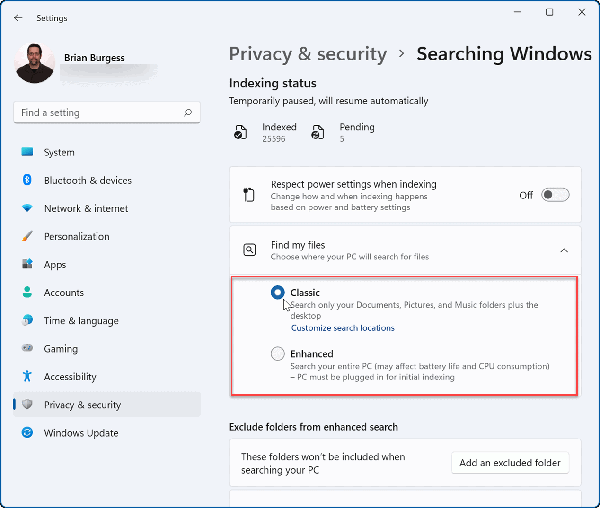This screenshot has width=600, height=508.
Task: Focus the Find a setting search box
Action: [x=107, y=112]
